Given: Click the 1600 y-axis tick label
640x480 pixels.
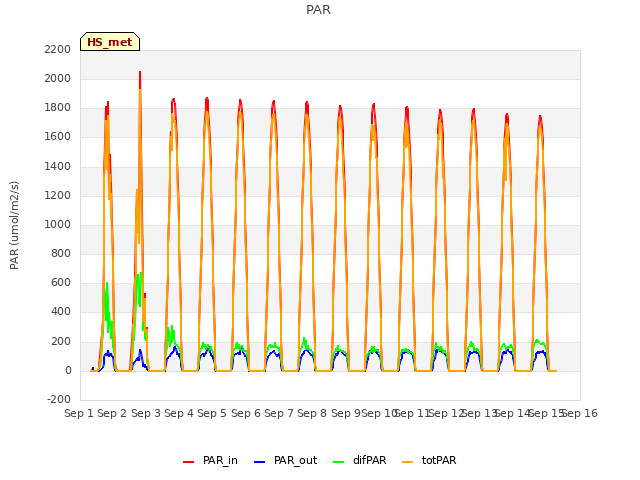Looking at the screenshot, I should 58,137.
